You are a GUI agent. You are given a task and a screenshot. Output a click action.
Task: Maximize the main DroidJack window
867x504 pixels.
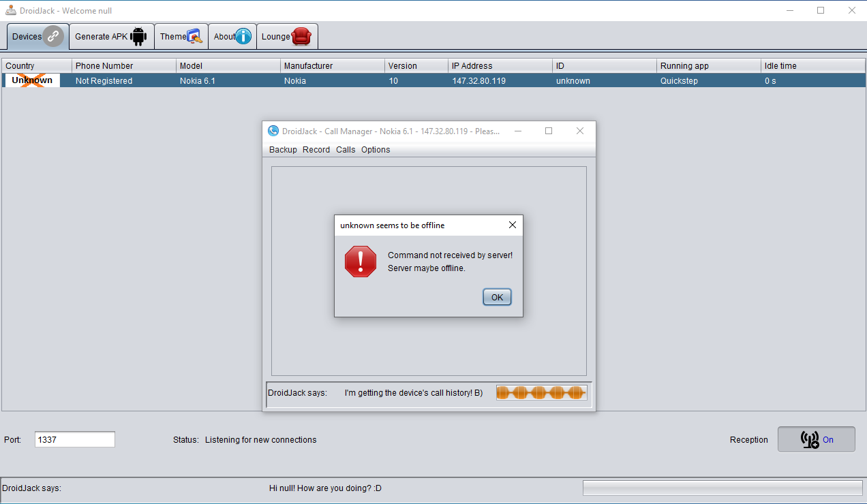[x=821, y=10]
